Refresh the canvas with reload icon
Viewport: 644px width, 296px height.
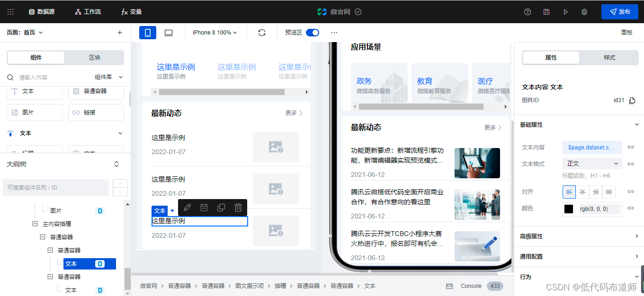click(262, 33)
